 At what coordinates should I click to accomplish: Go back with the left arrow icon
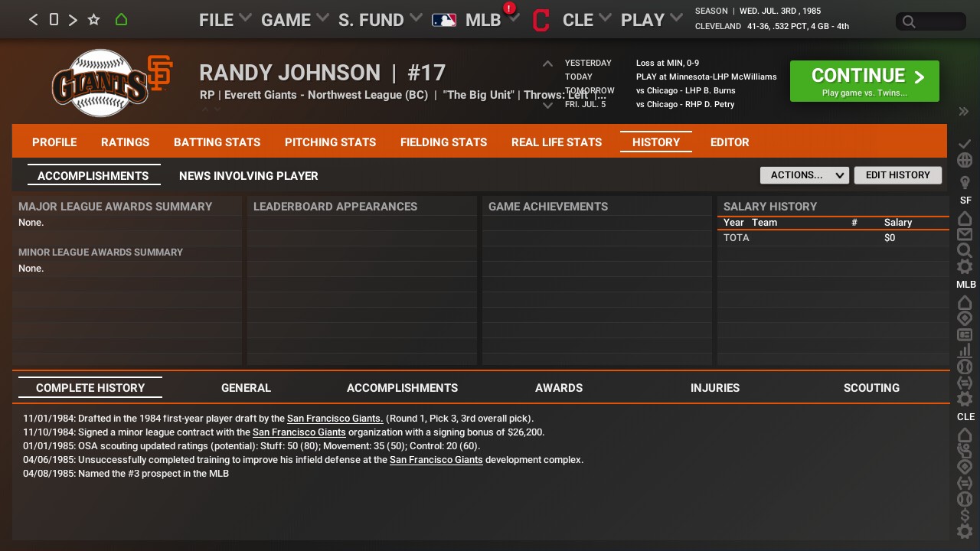click(33, 20)
